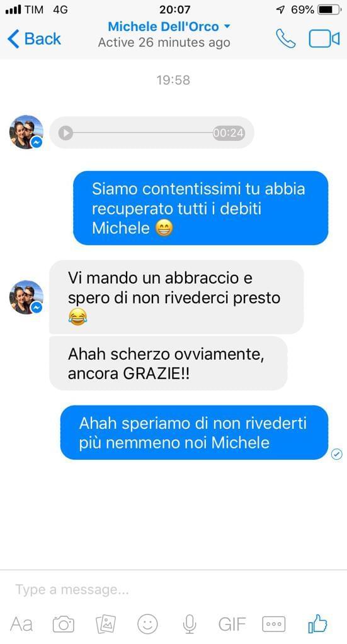Open the GIF picker
347x644 pixels.
tap(232, 625)
